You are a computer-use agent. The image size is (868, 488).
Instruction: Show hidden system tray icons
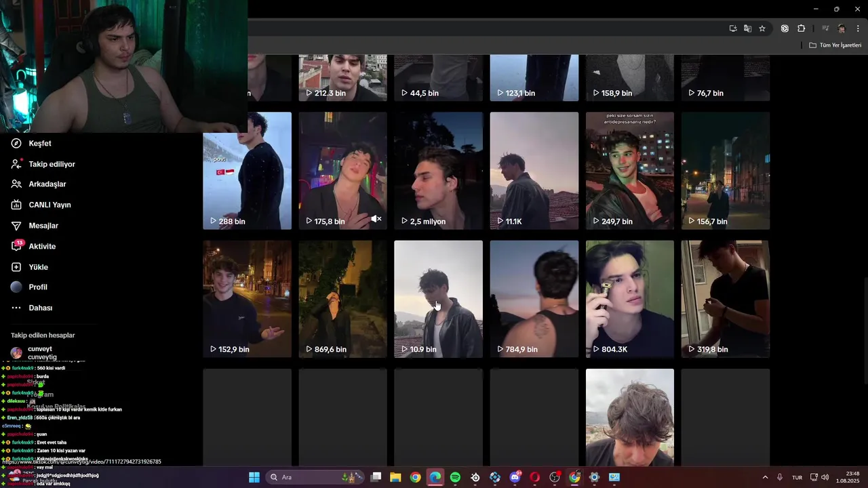pyautogui.click(x=766, y=477)
